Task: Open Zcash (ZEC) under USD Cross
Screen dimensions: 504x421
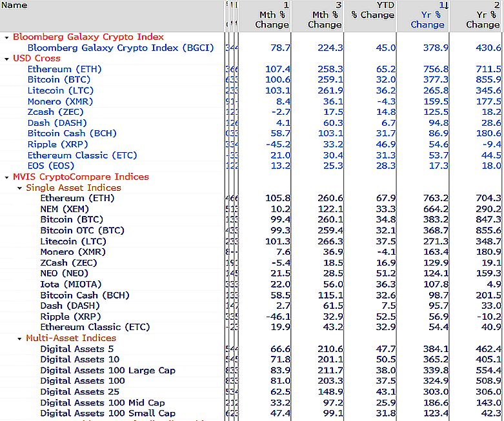Action: pos(55,112)
